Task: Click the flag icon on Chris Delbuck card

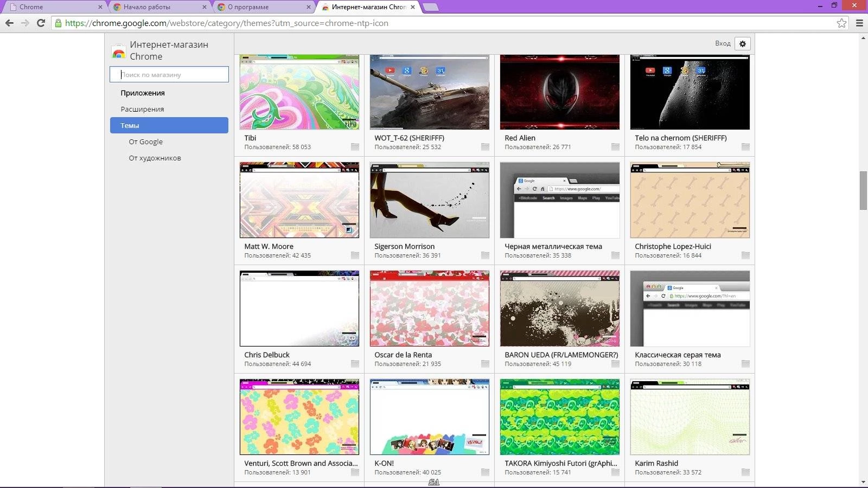Action: pos(355,364)
